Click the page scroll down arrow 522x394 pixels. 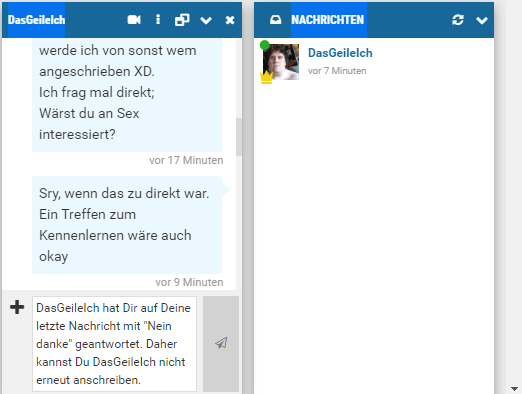tap(514, 389)
